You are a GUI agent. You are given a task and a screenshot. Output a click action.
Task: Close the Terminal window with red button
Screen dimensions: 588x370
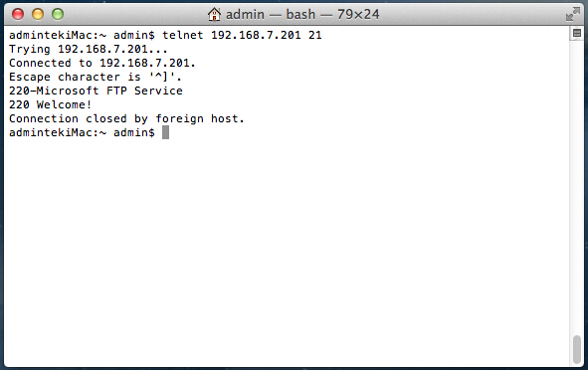(x=18, y=14)
